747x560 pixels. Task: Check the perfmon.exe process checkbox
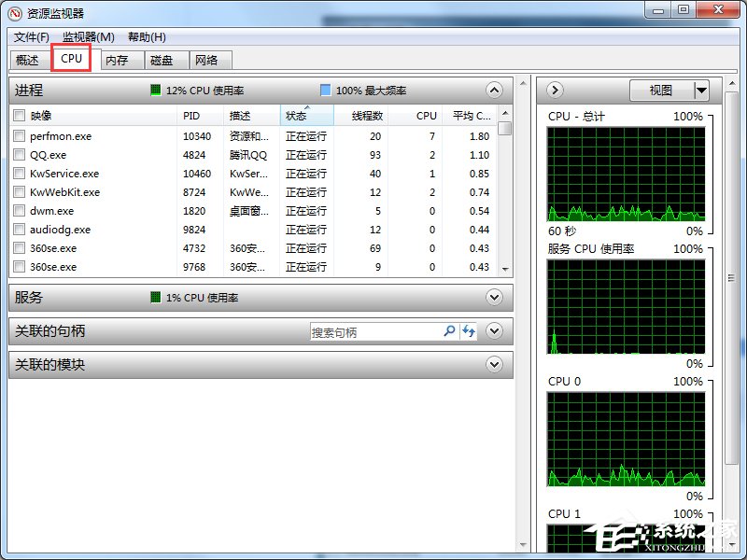tap(20, 135)
